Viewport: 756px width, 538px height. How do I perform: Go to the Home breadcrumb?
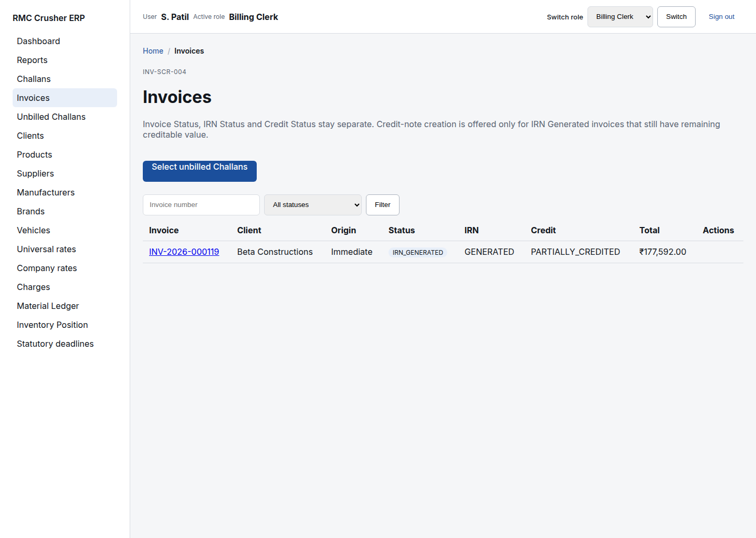pos(153,51)
